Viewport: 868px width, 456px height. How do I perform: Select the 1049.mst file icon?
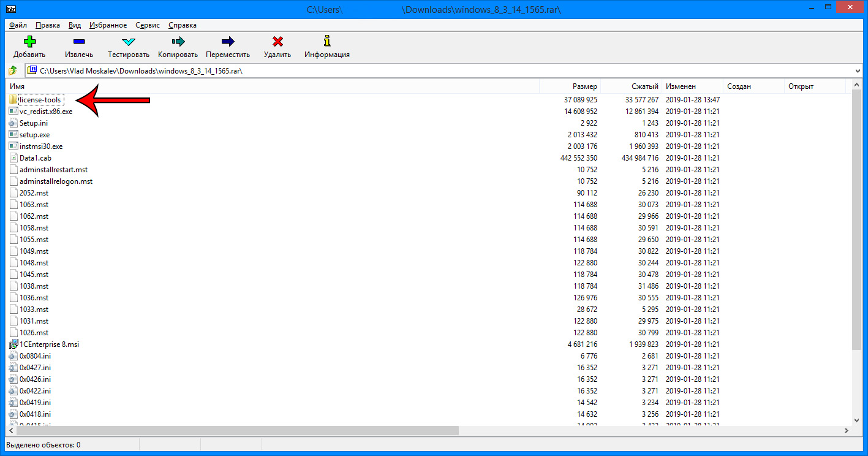13,251
